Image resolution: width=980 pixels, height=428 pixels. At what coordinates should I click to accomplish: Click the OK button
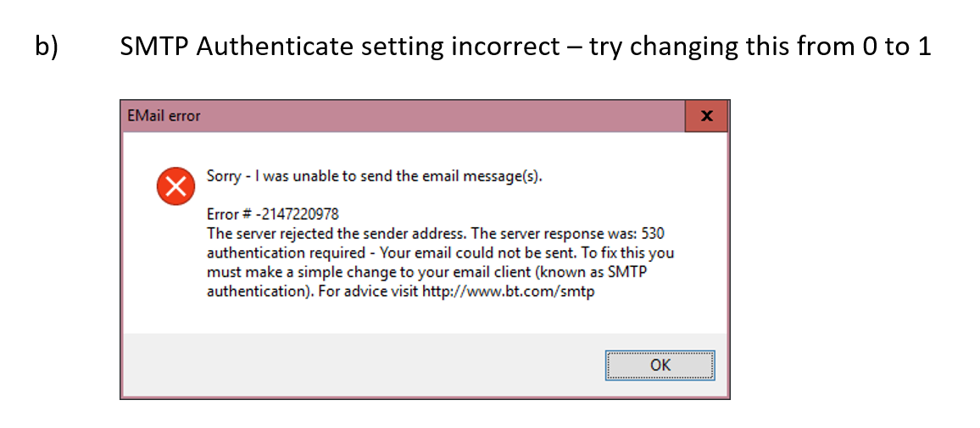660,365
